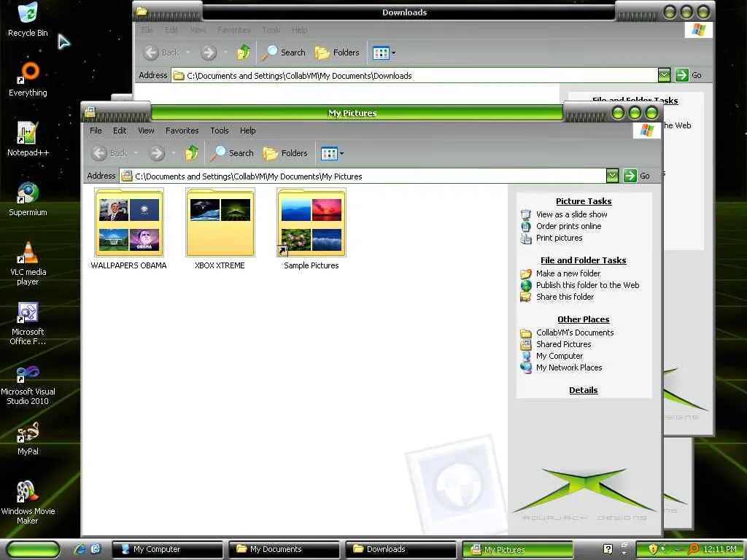Click Order prints online
Viewport: 747px width, 560px height.
568,226
